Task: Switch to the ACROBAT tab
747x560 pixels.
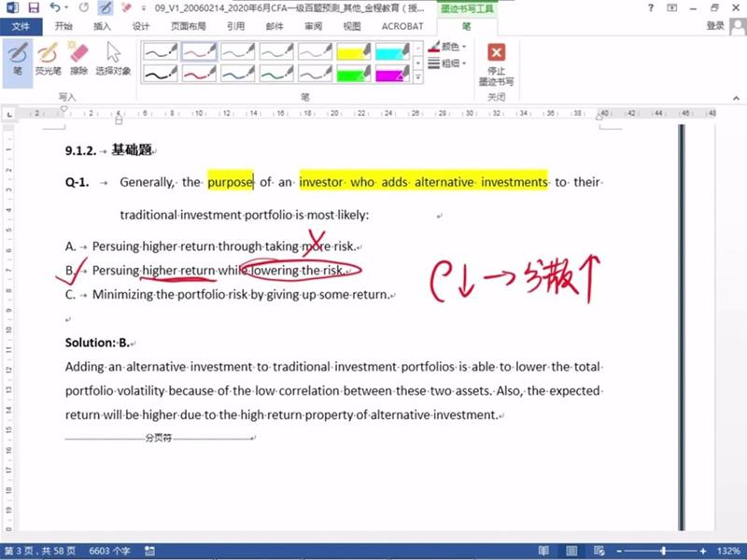Action: (402, 27)
